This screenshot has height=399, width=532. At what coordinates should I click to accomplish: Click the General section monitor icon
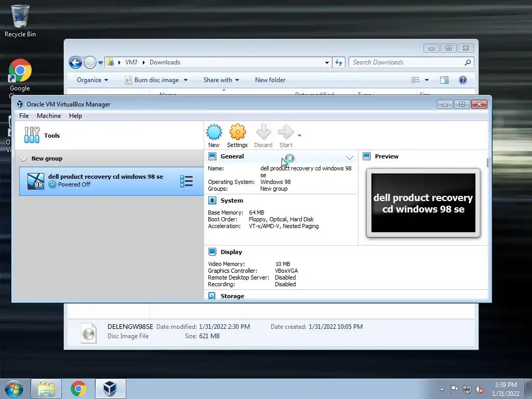tap(212, 156)
